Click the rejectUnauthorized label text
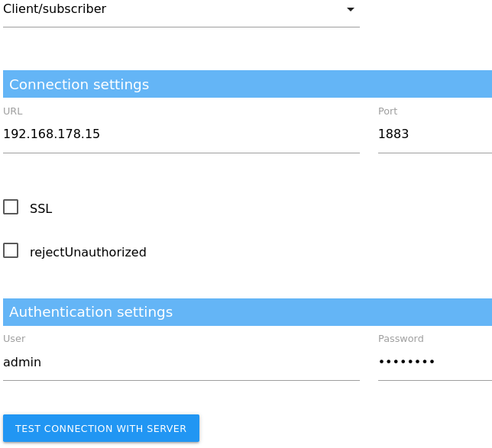The height and width of the screenshot is (448, 492). pyautogui.click(x=88, y=252)
